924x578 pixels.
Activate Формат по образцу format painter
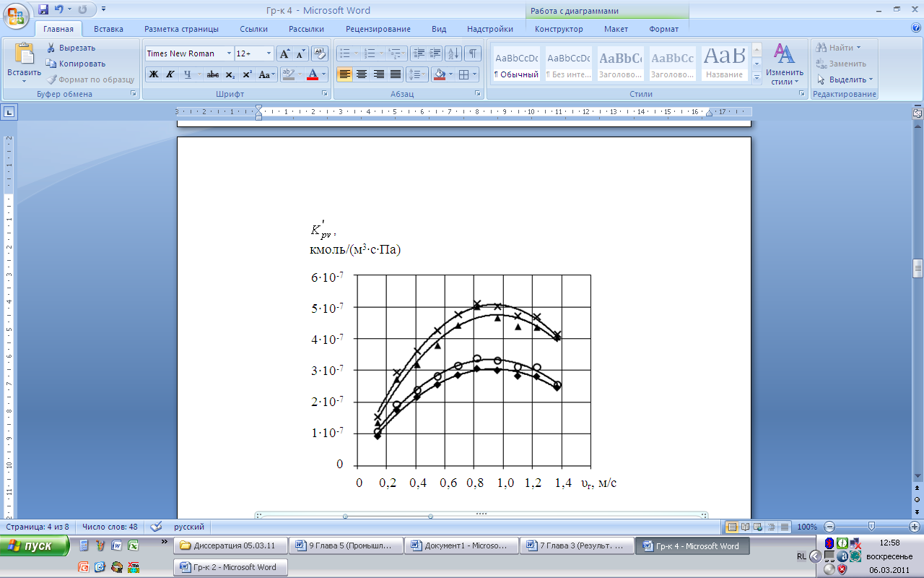(x=90, y=79)
